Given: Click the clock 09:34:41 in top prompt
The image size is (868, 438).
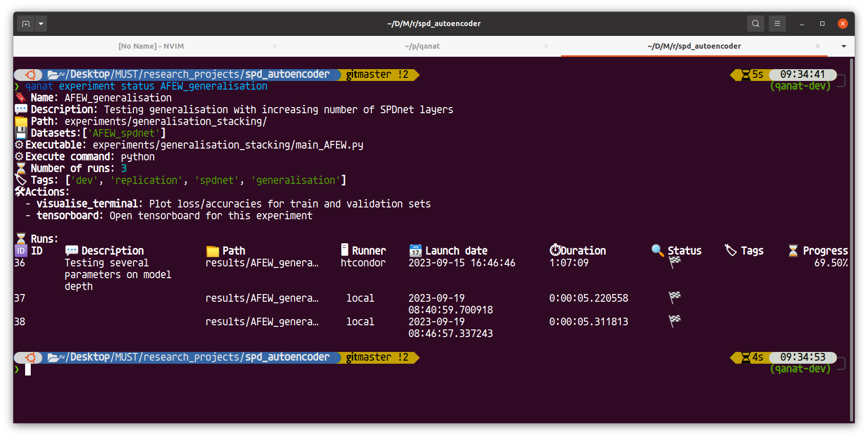Looking at the screenshot, I should pyautogui.click(x=802, y=75).
